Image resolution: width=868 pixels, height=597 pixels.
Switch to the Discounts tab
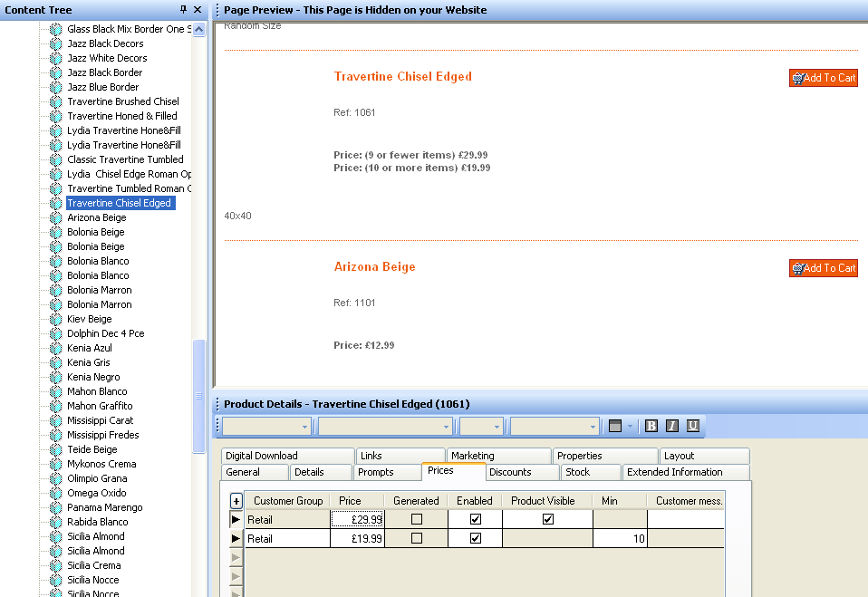click(510, 472)
